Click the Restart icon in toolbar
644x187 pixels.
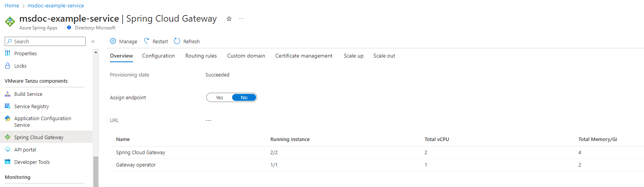point(147,41)
